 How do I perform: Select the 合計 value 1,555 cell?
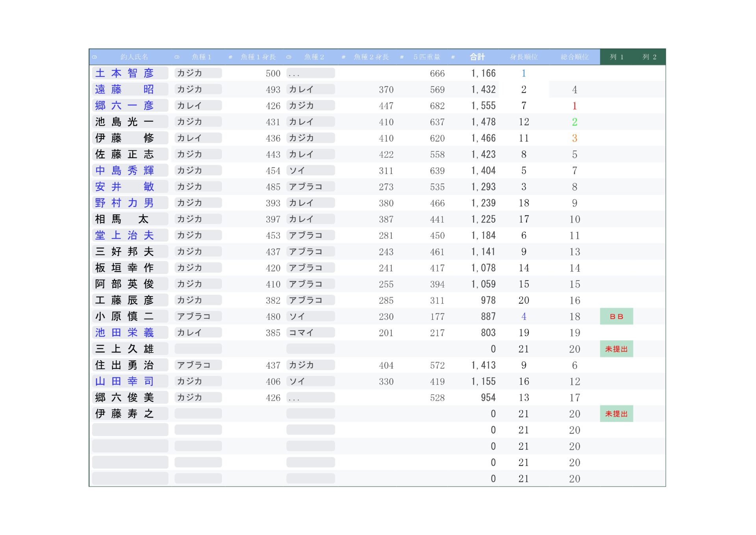click(483, 106)
